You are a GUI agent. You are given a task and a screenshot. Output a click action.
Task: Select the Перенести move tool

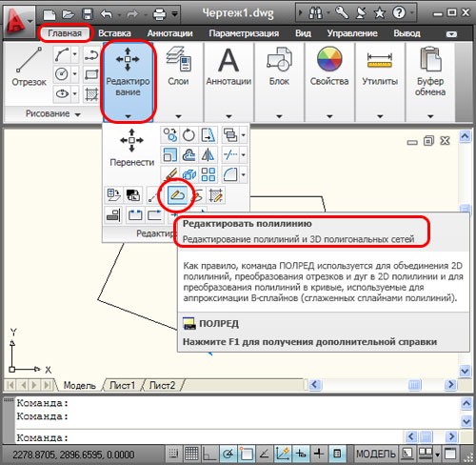click(x=132, y=148)
